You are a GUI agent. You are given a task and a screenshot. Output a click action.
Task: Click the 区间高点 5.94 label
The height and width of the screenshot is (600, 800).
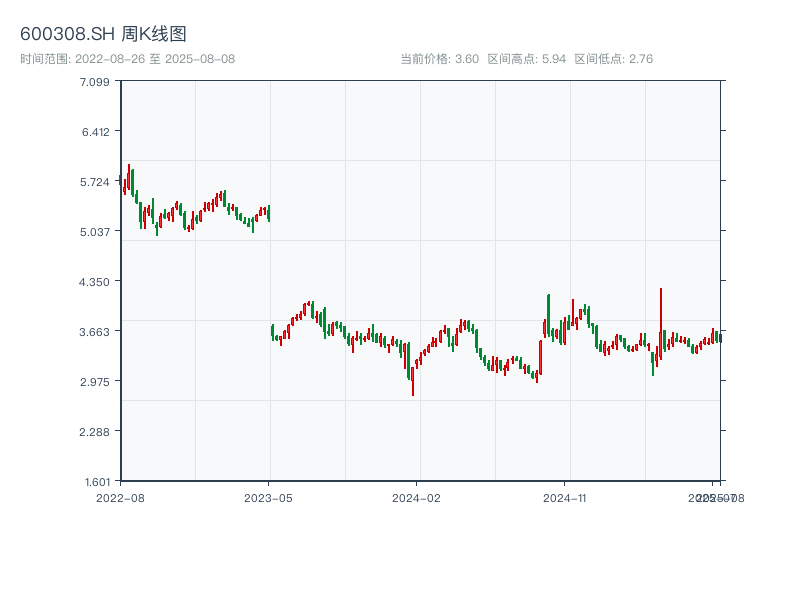pyautogui.click(x=526, y=59)
